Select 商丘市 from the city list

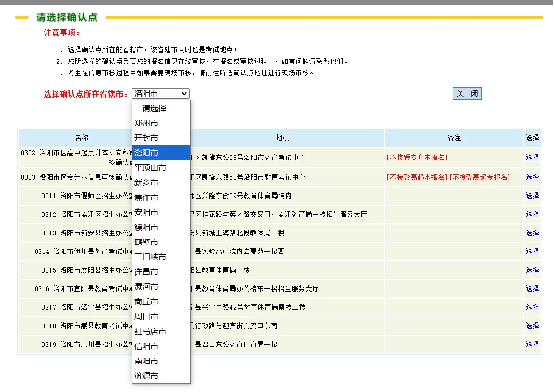161,301
